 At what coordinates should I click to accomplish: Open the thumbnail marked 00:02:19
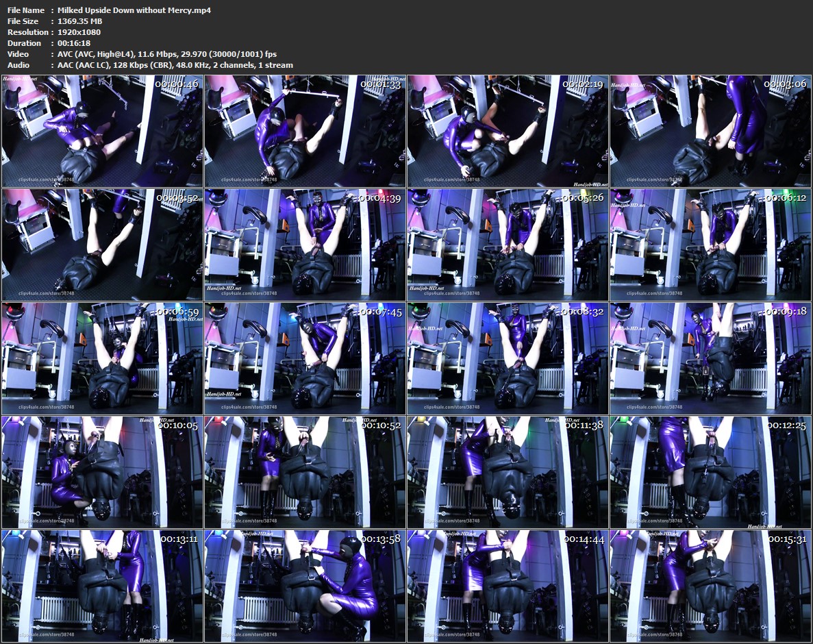pos(508,130)
